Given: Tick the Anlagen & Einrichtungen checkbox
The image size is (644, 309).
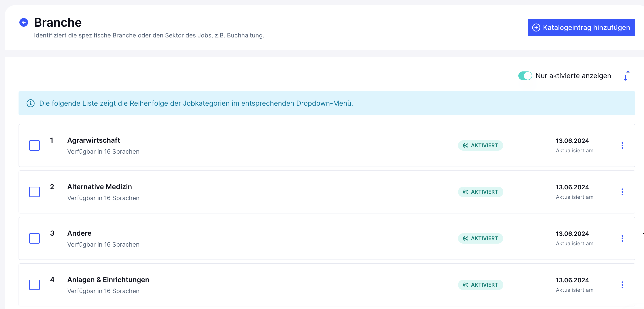Looking at the screenshot, I should (34, 285).
